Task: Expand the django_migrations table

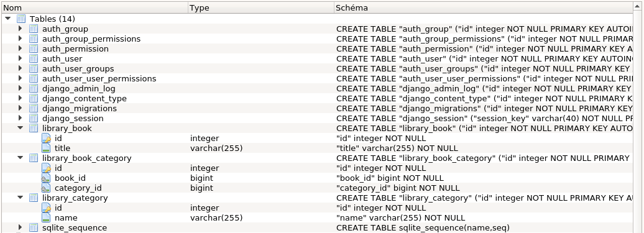Action: pos(21,108)
